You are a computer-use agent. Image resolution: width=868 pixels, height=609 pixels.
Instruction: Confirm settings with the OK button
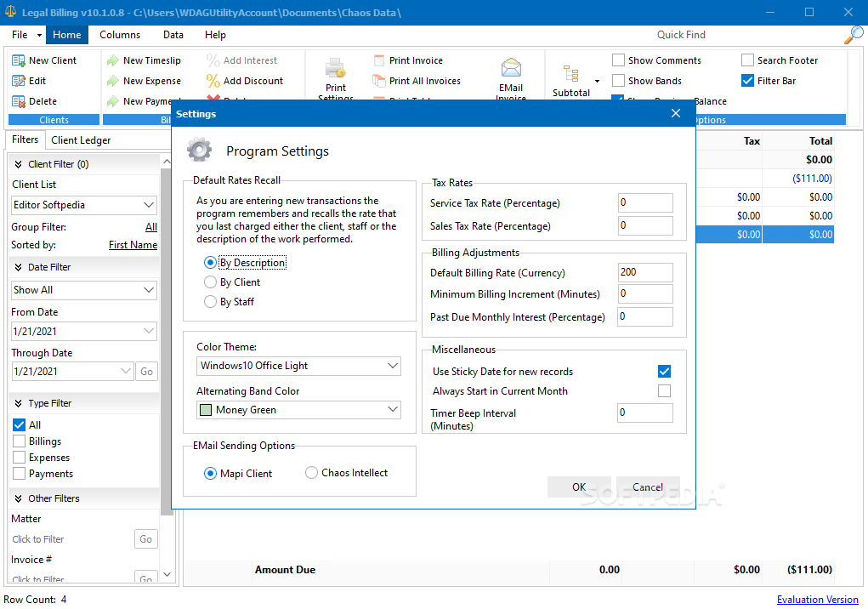[x=579, y=487]
